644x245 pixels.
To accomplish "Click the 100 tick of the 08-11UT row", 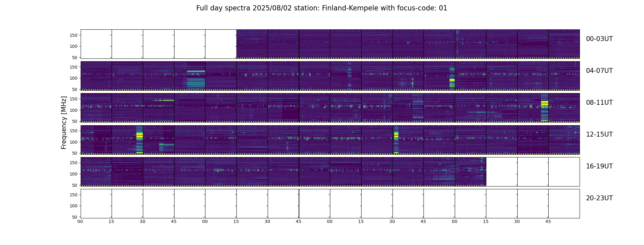I will pos(74,110).
